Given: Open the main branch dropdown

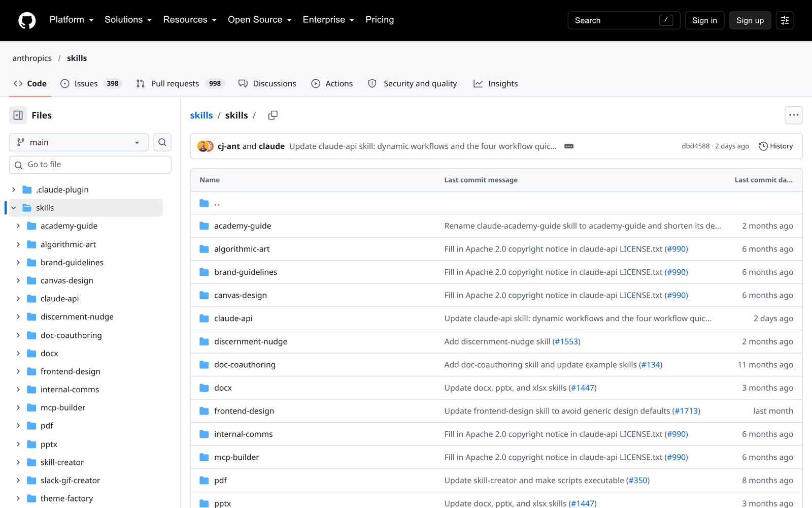Looking at the screenshot, I should [x=79, y=142].
